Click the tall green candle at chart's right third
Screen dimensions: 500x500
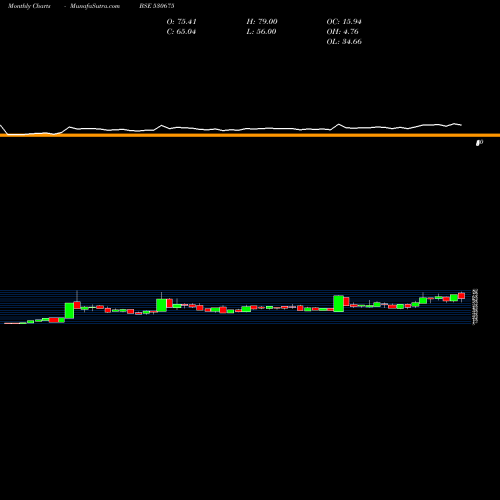click(339, 304)
